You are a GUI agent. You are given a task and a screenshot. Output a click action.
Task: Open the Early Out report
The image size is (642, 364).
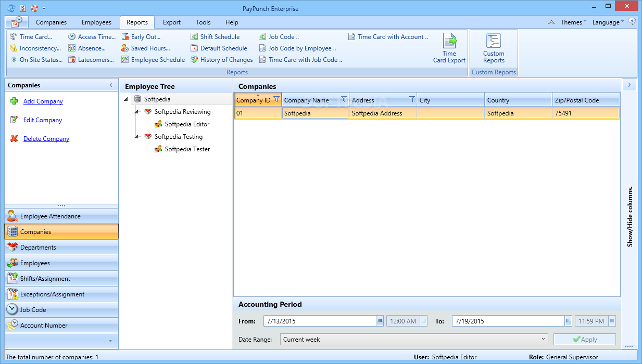click(141, 37)
